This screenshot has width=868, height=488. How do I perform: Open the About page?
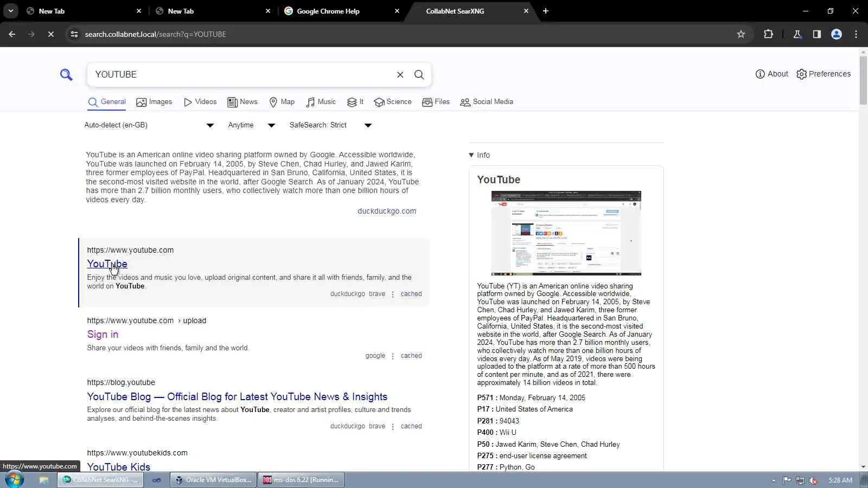[x=771, y=74]
